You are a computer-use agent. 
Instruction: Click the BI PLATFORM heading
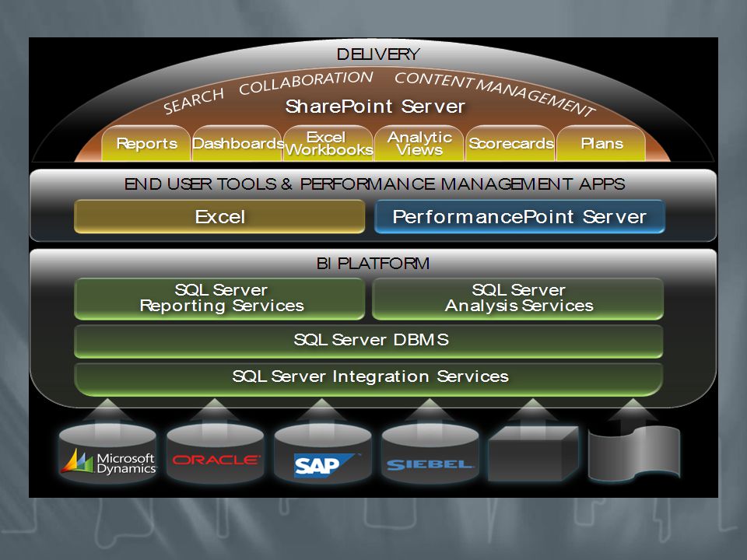coord(373,264)
